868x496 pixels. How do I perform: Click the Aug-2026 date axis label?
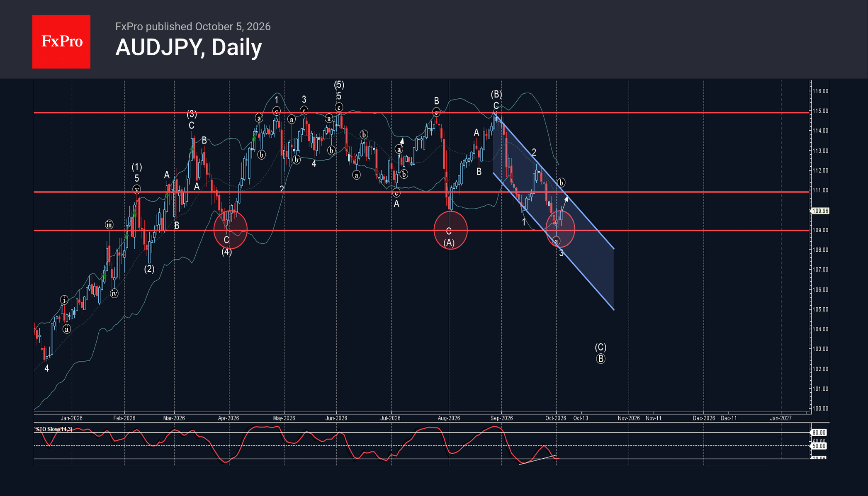click(449, 418)
